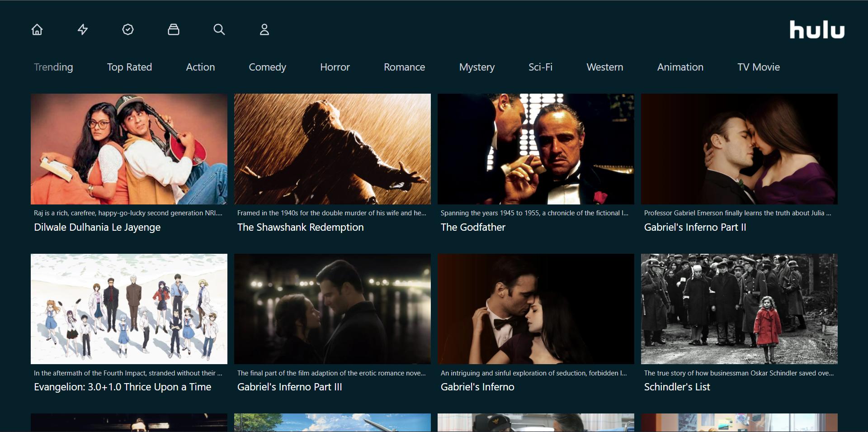This screenshot has width=868, height=432.
Task: Select the Sci-Fi genre tab
Action: 540,67
